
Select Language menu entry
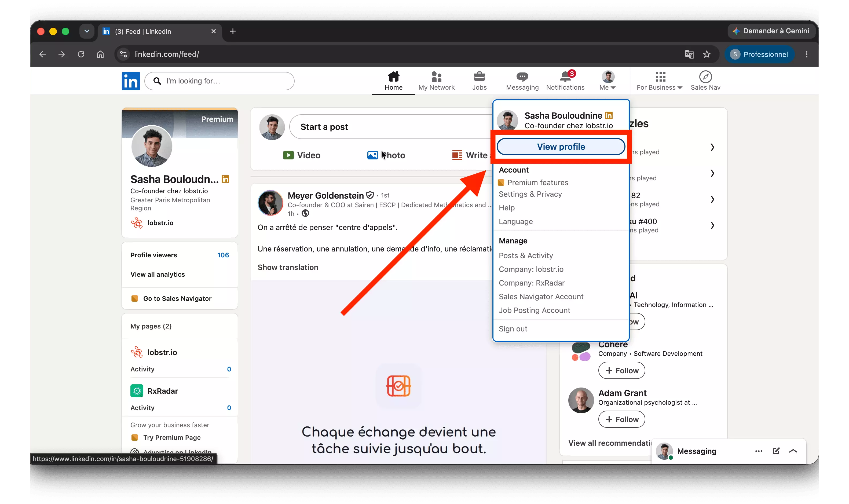point(516,221)
